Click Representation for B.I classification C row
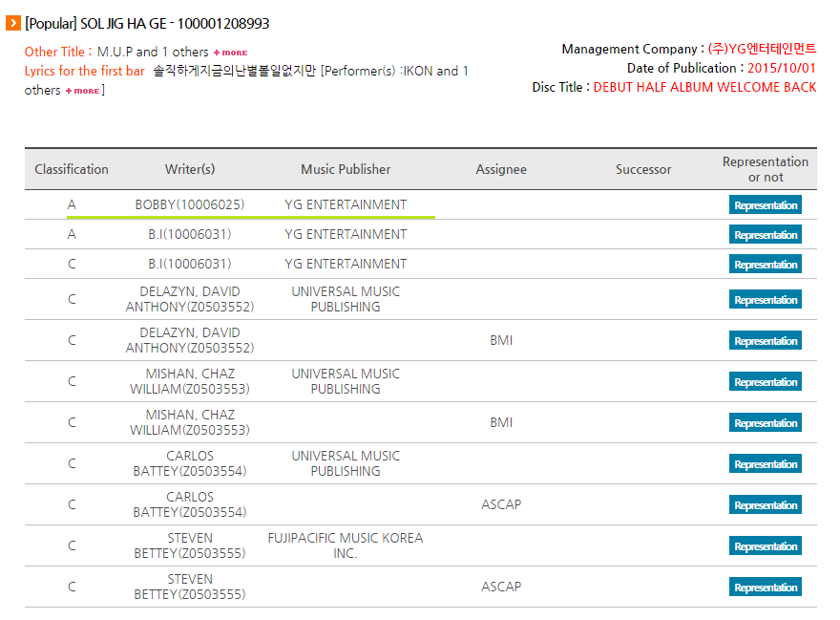 click(765, 264)
